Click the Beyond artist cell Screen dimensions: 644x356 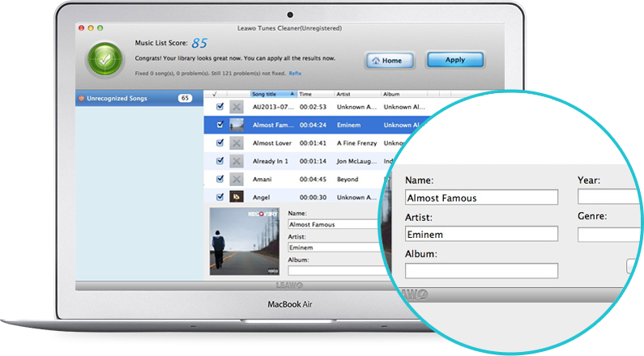(x=348, y=180)
